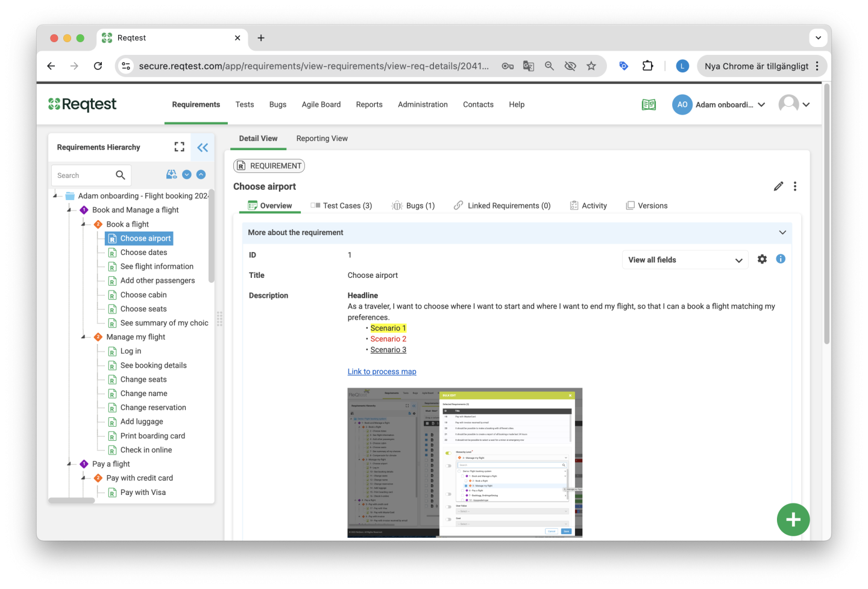Click the hierarchy import icon
Screen dimensions: 868x589
[x=172, y=175]
